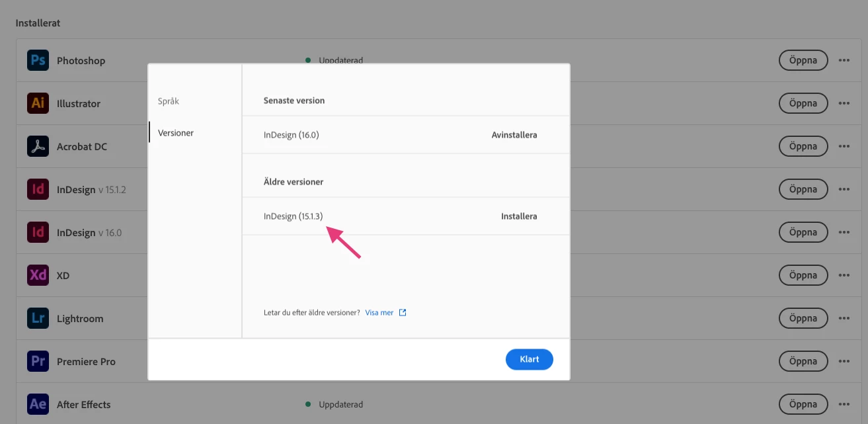The image size is (868, 424).
Task: Click the InDesign (15.1.3) version text
Action: tap(294, 216)
